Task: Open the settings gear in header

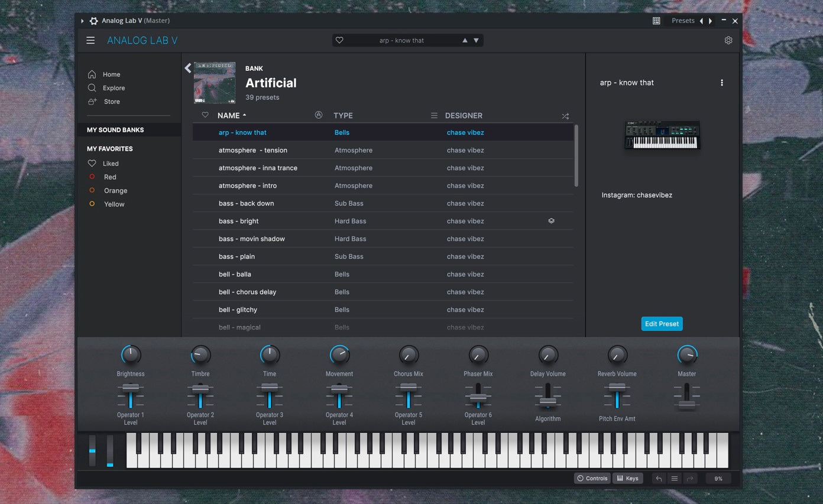Action: click(728, 40)
